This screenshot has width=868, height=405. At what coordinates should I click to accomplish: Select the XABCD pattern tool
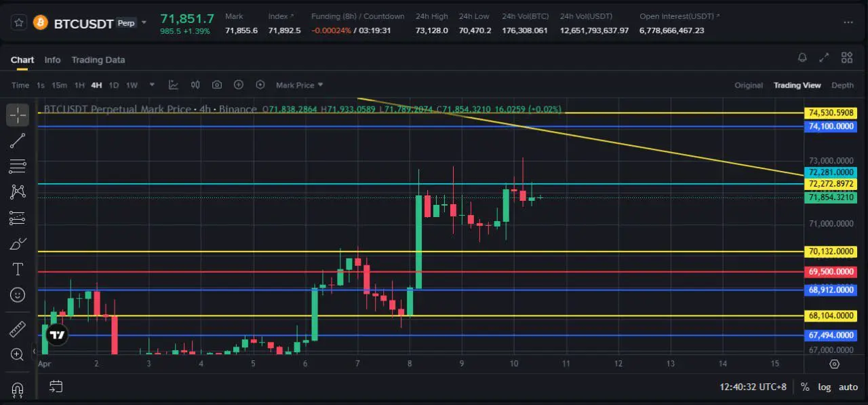[18, 192]
